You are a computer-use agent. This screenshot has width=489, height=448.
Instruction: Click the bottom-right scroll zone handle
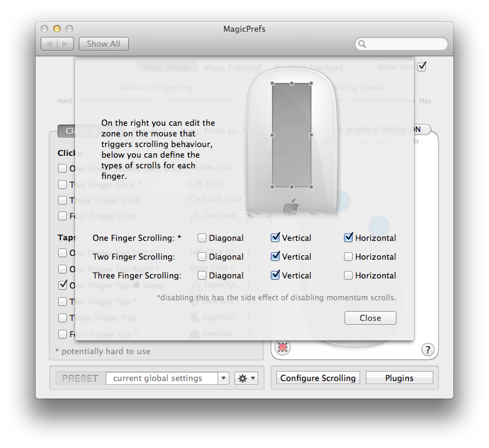(311, 187)
